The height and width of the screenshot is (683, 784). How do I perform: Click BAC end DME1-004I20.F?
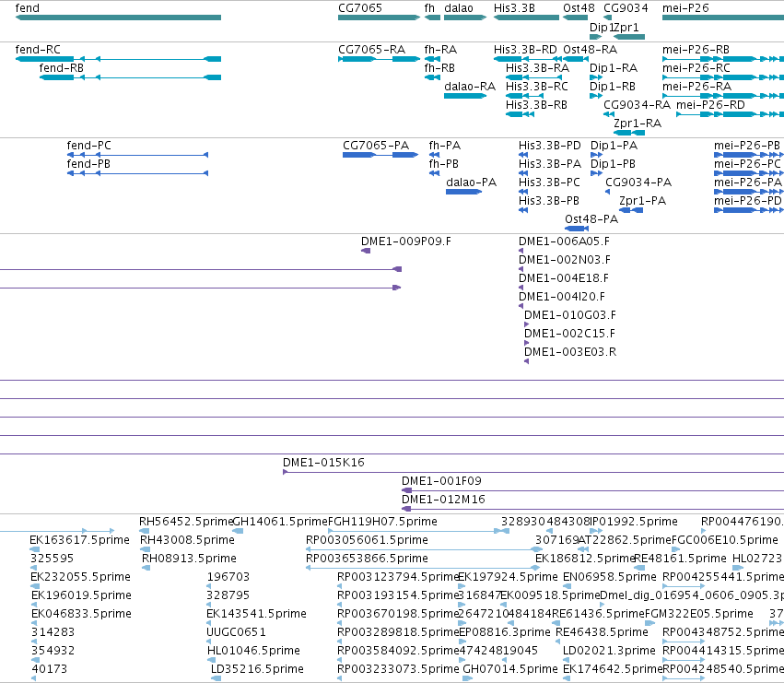coord(561,297)
